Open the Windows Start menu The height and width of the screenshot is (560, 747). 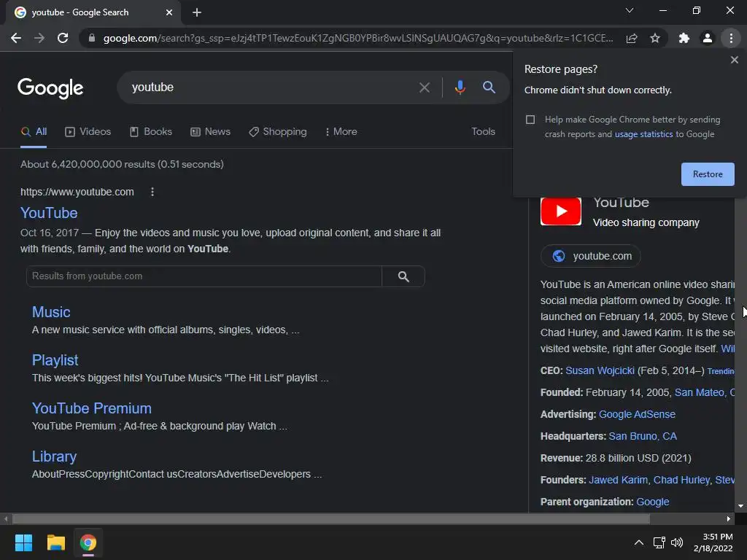(23, 542)
